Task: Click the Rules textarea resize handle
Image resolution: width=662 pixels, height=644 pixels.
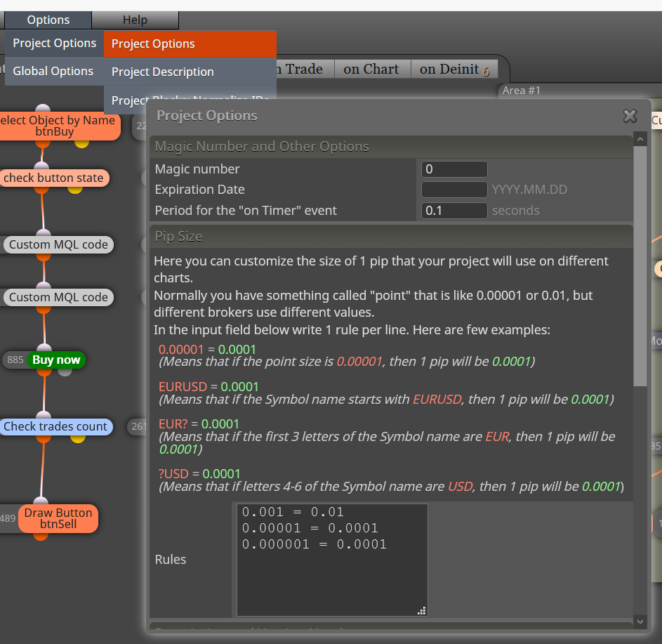Action: (422, 610)
